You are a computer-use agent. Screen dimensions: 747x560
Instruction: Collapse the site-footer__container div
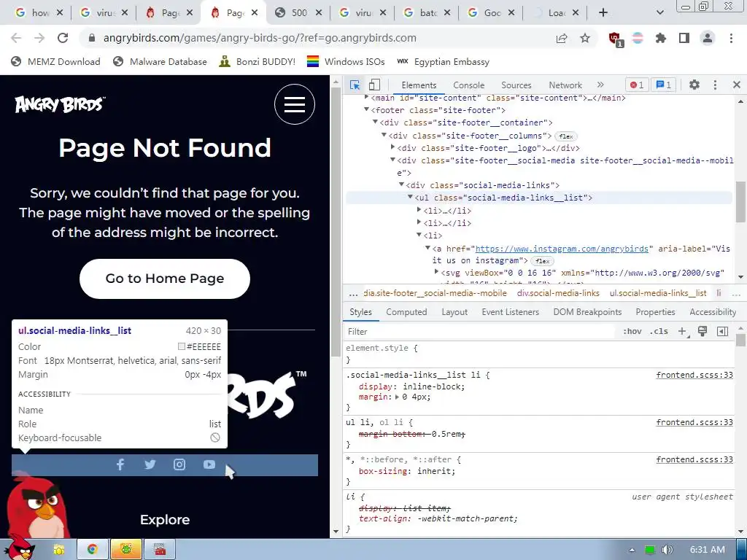tap(375, 122)
